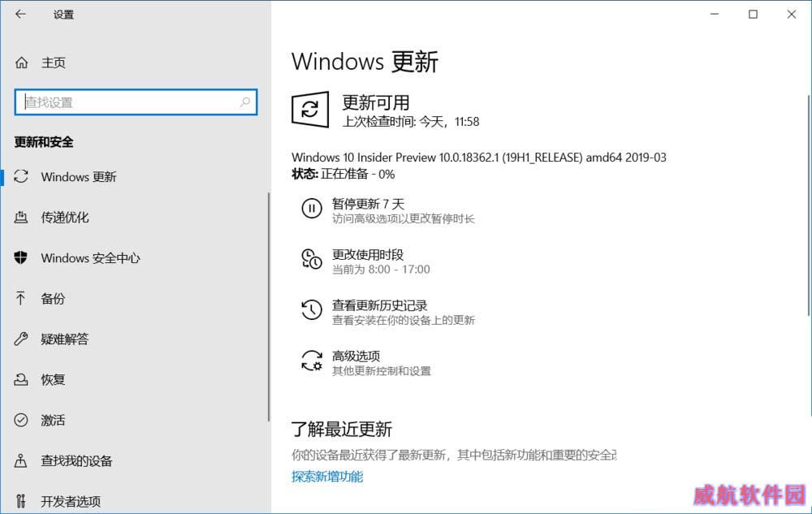
Task: Close the 设置 window
Action: [791, 14]
